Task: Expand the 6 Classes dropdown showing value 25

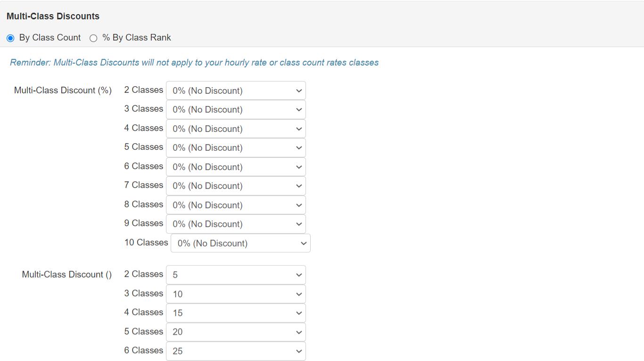Action: (236, 351)
